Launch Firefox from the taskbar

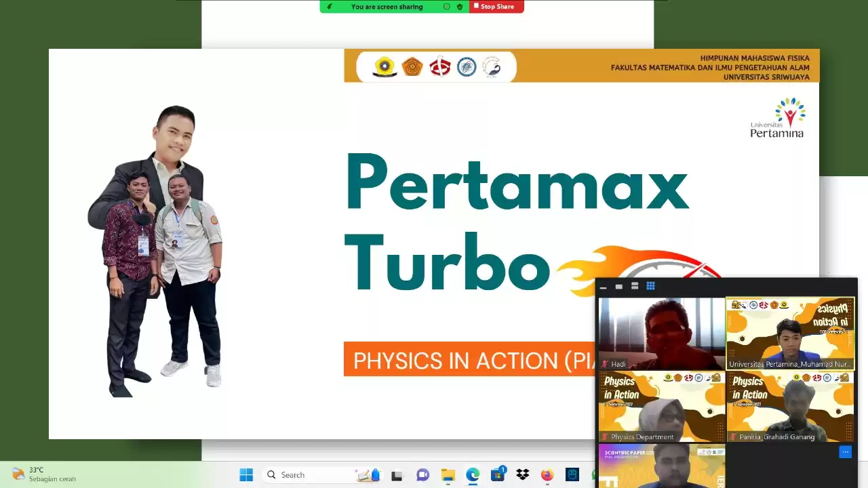[547, 474]
